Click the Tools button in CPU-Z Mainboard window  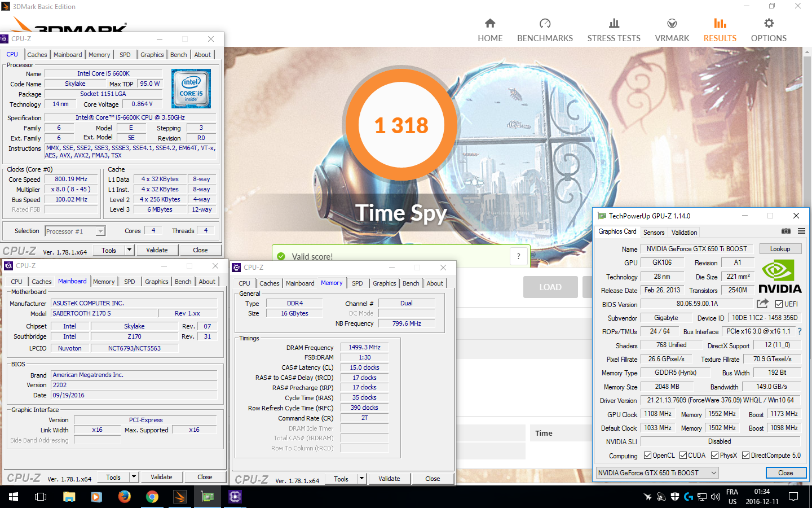(x=113, y=477)
